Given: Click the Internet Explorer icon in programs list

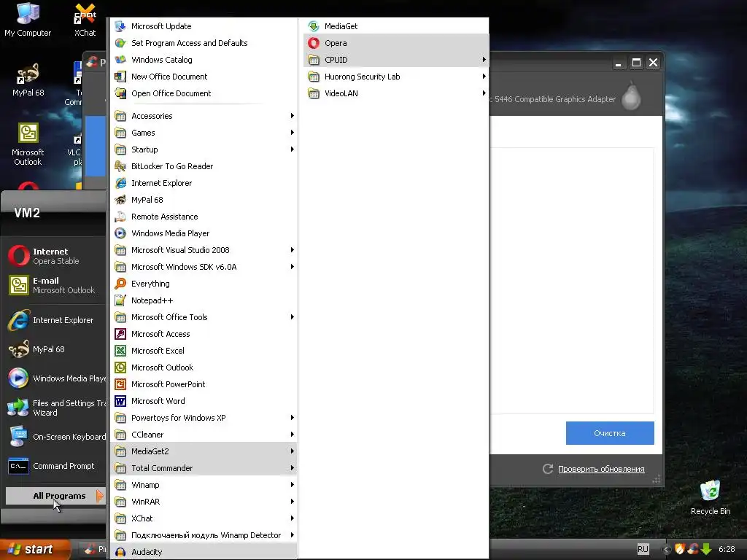Looking at the screenshot, I should [x=120, y=183].
